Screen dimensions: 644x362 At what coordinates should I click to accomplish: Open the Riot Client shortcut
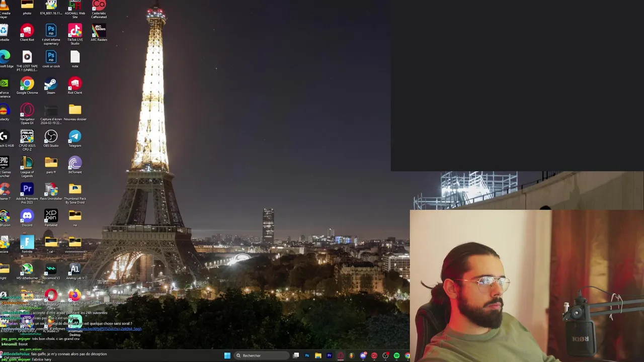click(75, 86)
